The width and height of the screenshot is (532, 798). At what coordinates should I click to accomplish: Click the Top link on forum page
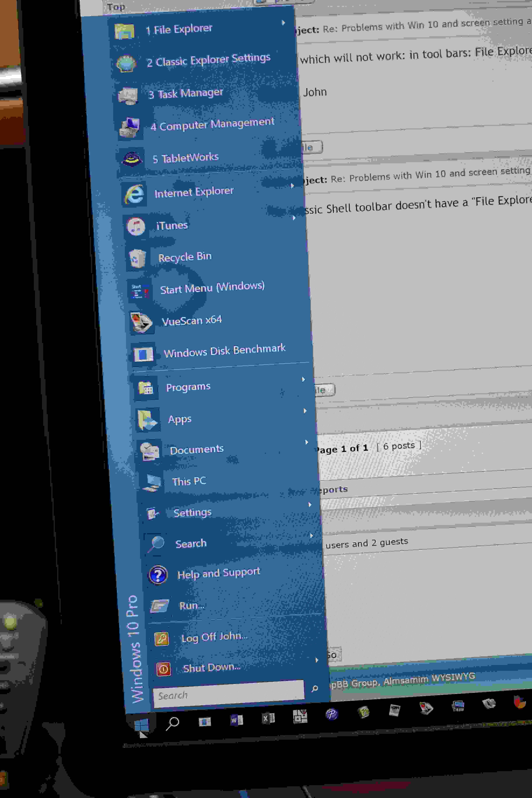tap(116, 7)
